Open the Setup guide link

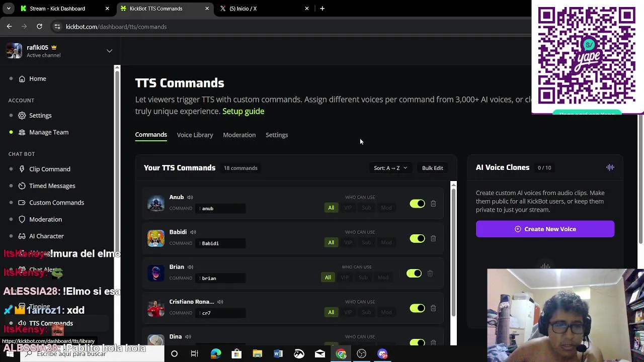(x=243, y=111)
